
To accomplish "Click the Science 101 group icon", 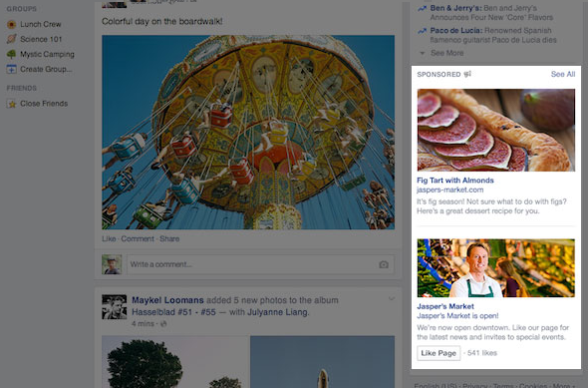I will (x=12, y=39).
